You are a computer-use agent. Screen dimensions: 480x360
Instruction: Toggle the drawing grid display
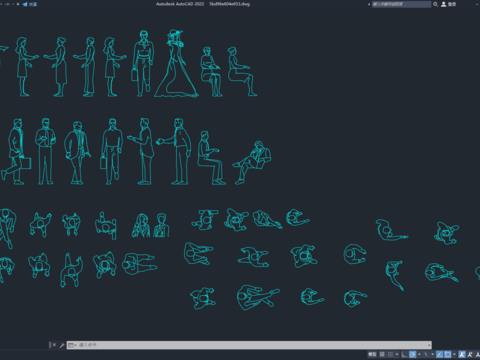pos(382,354)
